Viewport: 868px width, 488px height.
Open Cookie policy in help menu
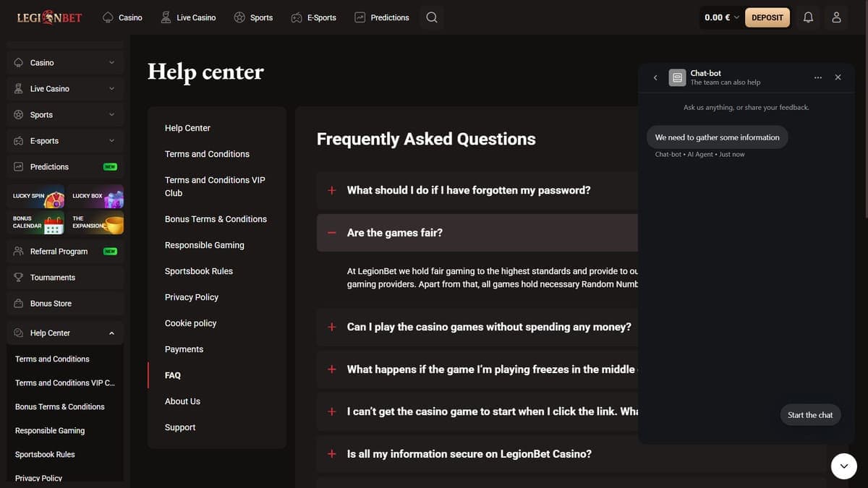coord(191,323)
